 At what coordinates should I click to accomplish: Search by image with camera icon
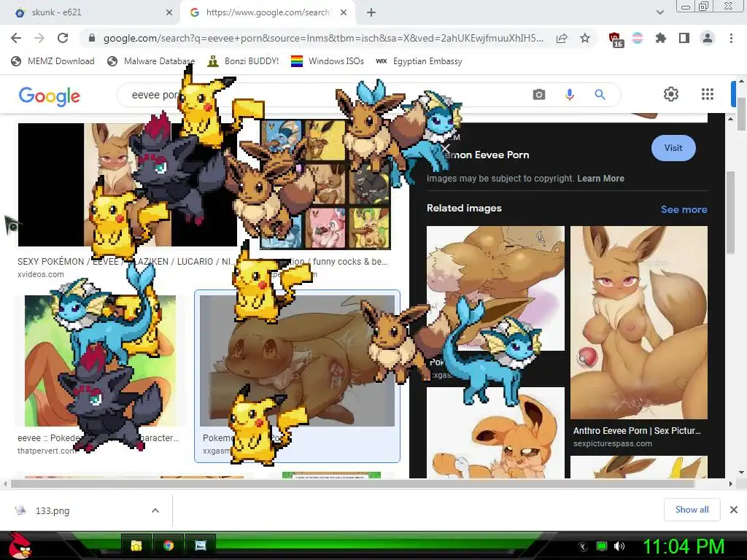coord(539,94)
